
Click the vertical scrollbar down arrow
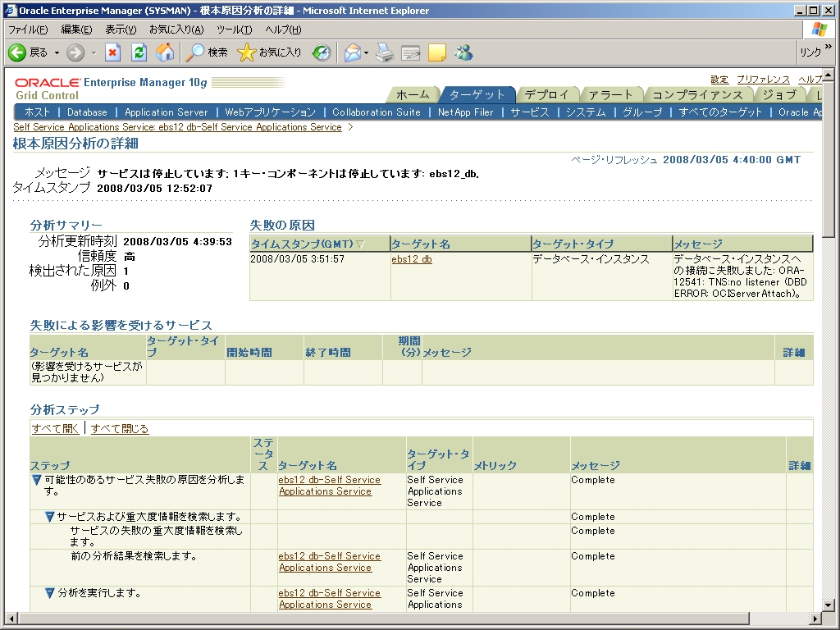829,605
